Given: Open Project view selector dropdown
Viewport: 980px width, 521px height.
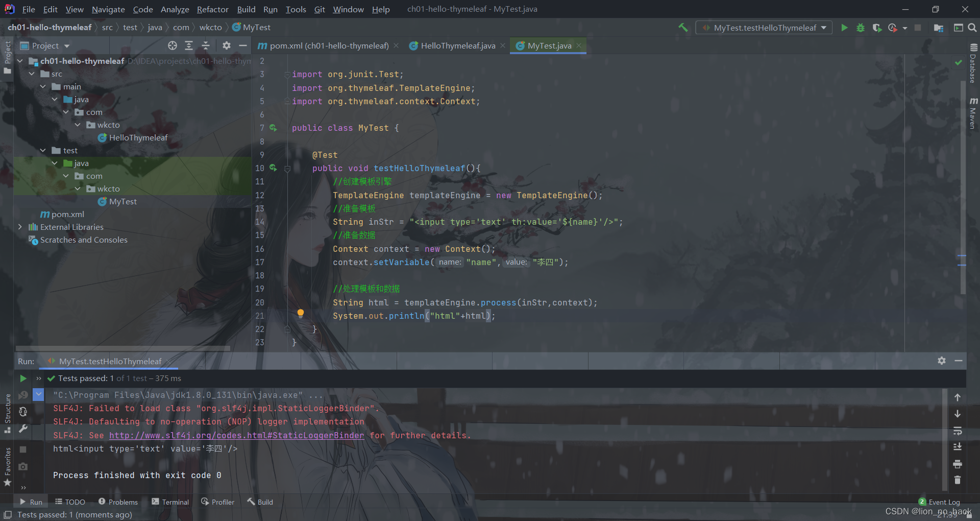Looking at the screenshot, I should (45, 45).
